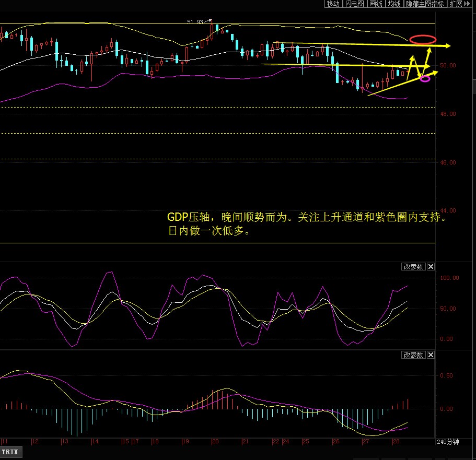Select date 26 on the time axis
Image resolution: width=476 pixels, height=460 pixels.
coord(336,442)
